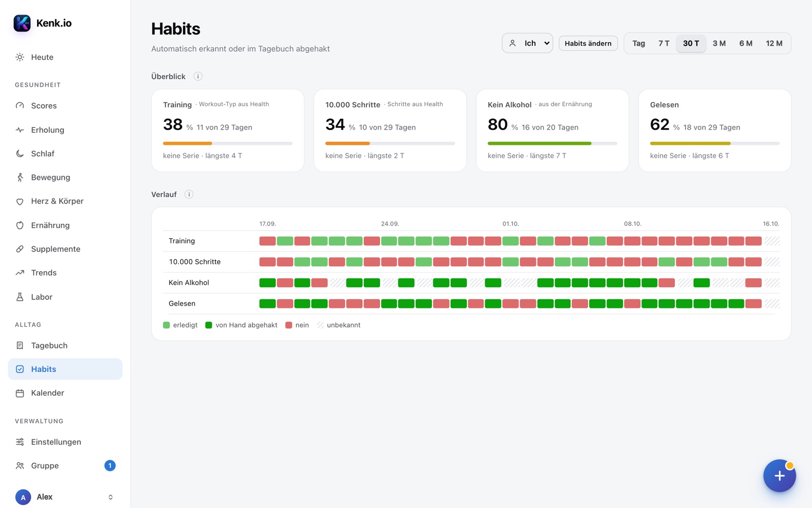Select Habits in the sidebar
Image resolution: width=812 pixels, height=508 pixels.
[65, 369]
